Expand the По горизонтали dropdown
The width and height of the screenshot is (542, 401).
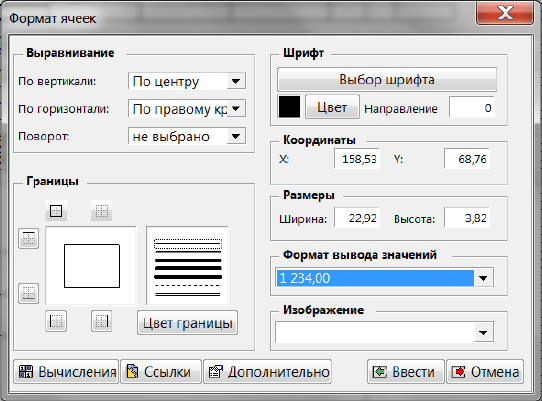coord(236,109)
